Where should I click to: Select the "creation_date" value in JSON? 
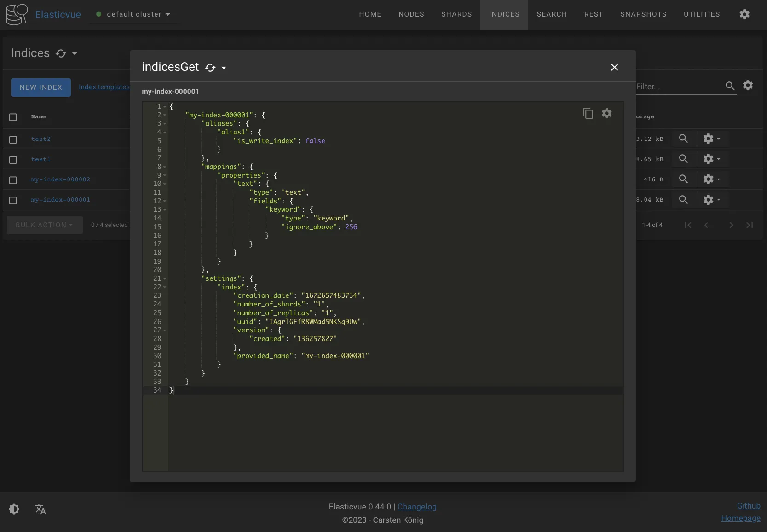(x=331, y=295)
